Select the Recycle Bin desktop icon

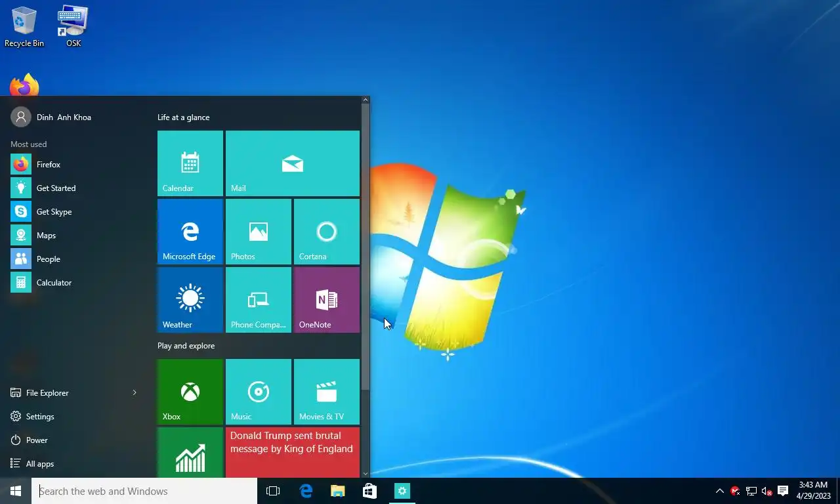(x=24, y=27)
